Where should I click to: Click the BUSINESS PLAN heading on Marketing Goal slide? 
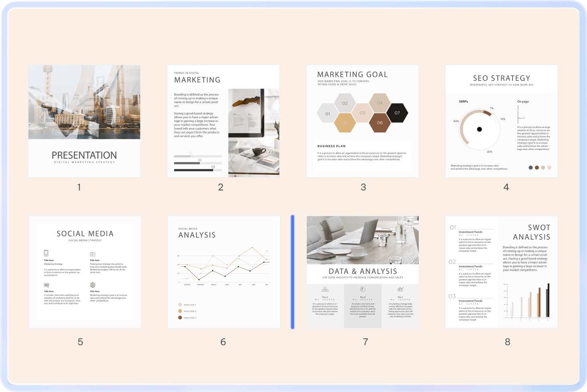(x=331, y=146)
